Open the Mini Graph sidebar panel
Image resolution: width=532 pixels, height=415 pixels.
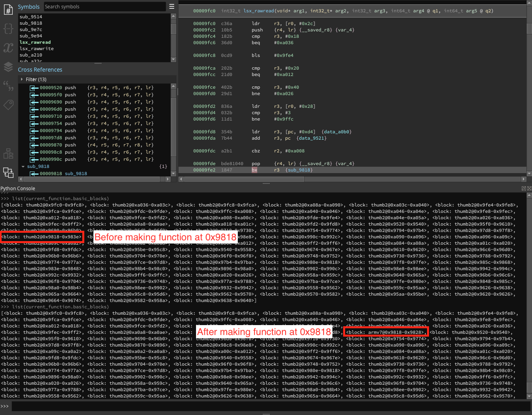[x=8, y=154]
